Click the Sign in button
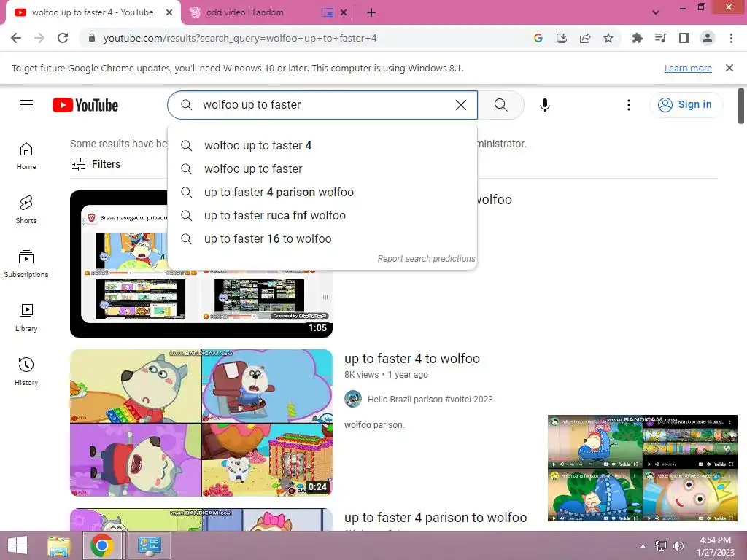747x560 pixels. point(686,105)
